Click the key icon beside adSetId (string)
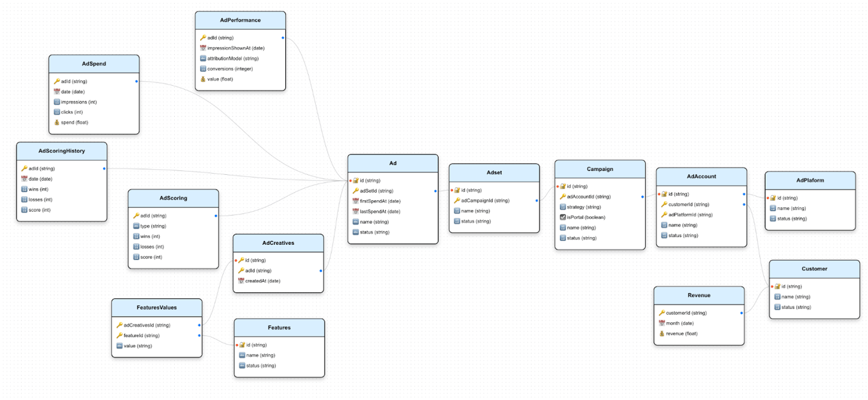Viewport: 868px width, 400px height. click(356, 191)
